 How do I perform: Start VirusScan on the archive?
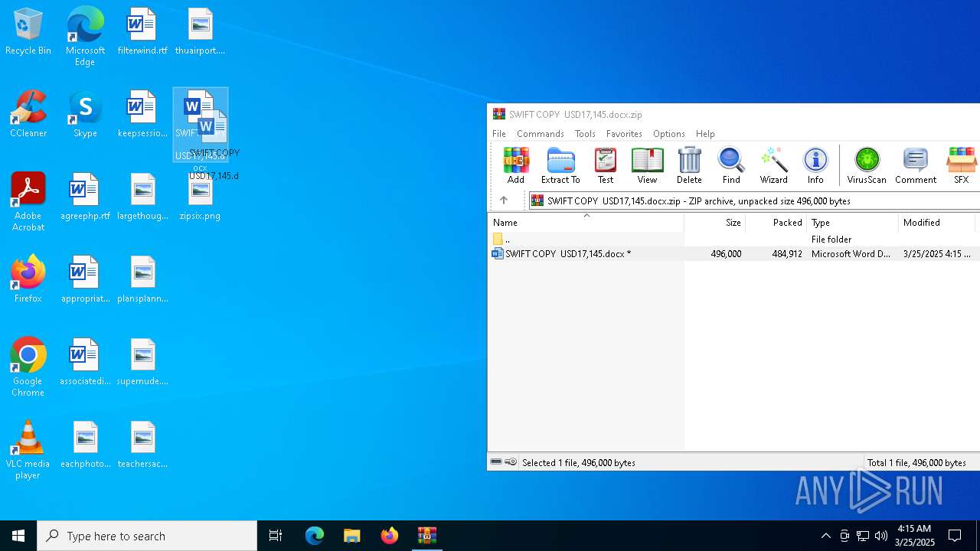867,166
